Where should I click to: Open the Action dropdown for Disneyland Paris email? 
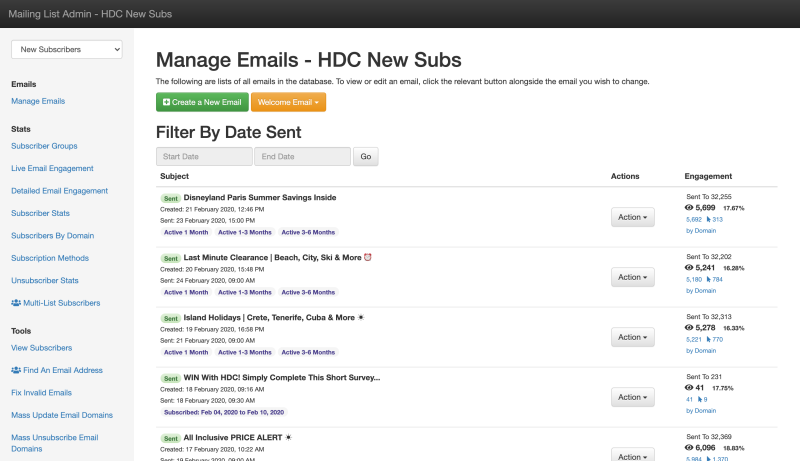(632, 217)
